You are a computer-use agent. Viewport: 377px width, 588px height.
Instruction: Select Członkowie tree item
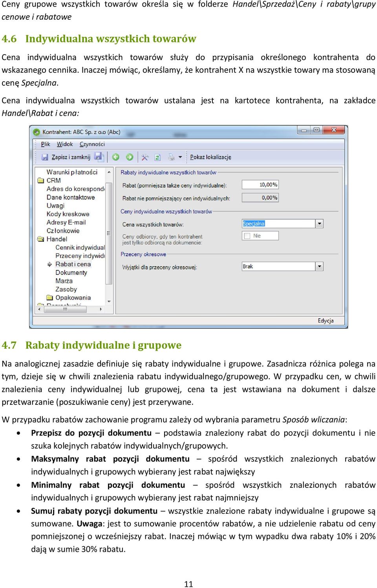click(x=63, y=231)
